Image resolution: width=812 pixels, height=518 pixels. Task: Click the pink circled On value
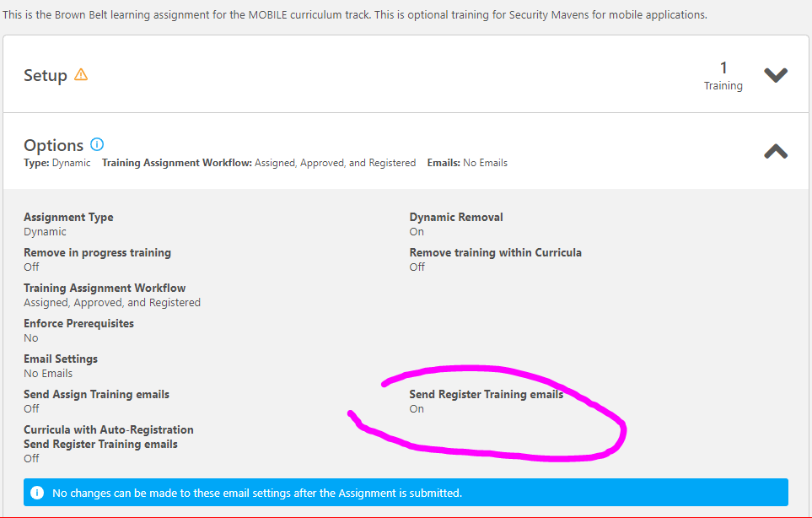point(417,408)
